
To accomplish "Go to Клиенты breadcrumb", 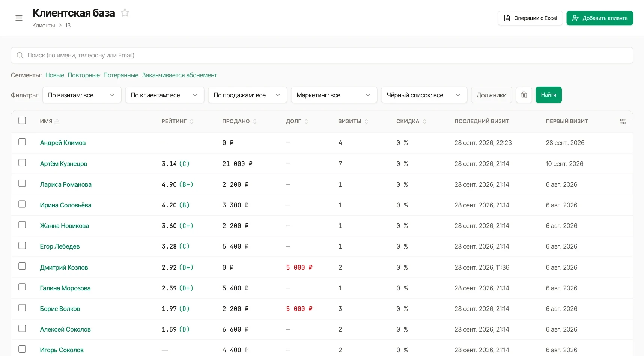I will click(44, 25).
